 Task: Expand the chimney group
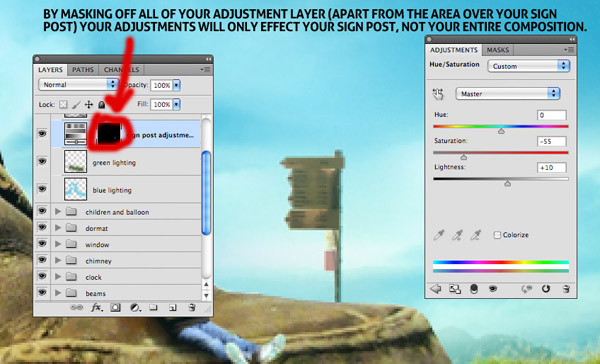click(x=58, y=260)
